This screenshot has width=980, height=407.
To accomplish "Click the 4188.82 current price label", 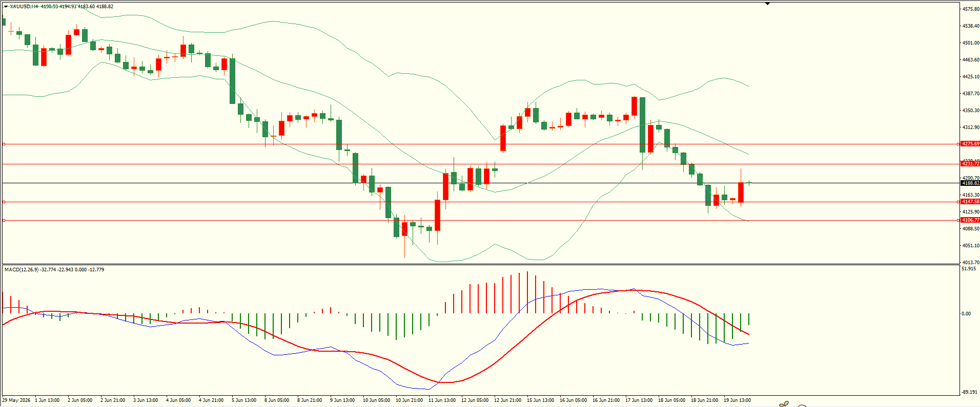I will [x=970, y=183].
